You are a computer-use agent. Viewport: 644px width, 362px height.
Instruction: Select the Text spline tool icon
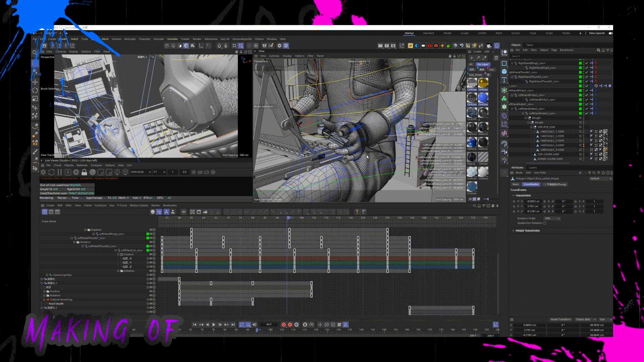[504, 80]
